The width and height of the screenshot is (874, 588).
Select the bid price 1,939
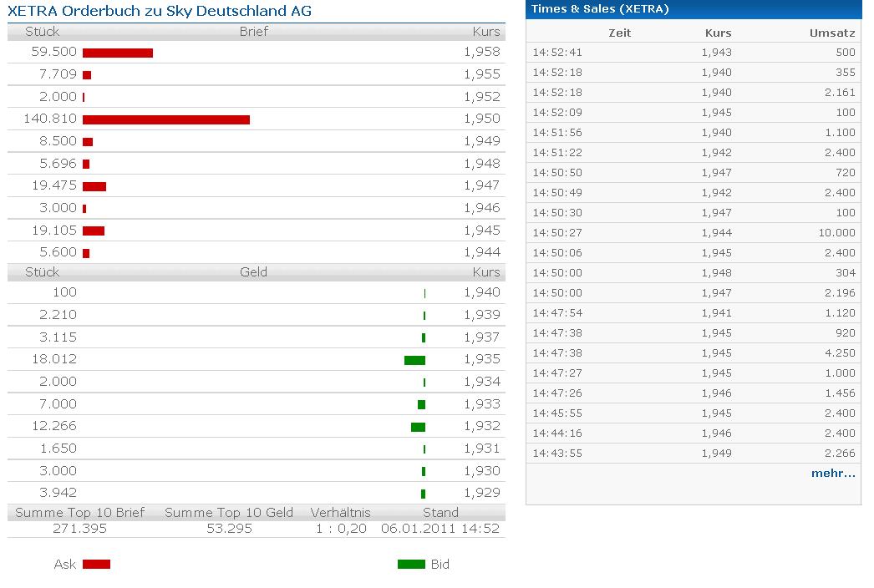[x=482, y=315]
